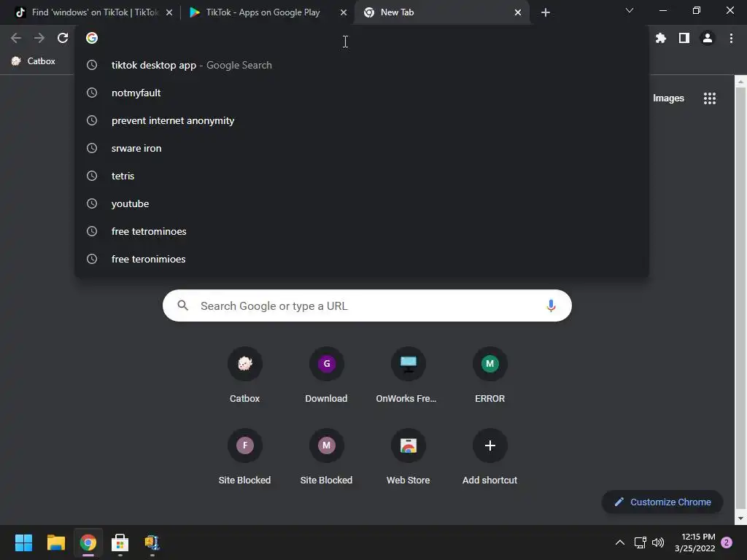Choose suggestion notmyfault

pos(362,93)
